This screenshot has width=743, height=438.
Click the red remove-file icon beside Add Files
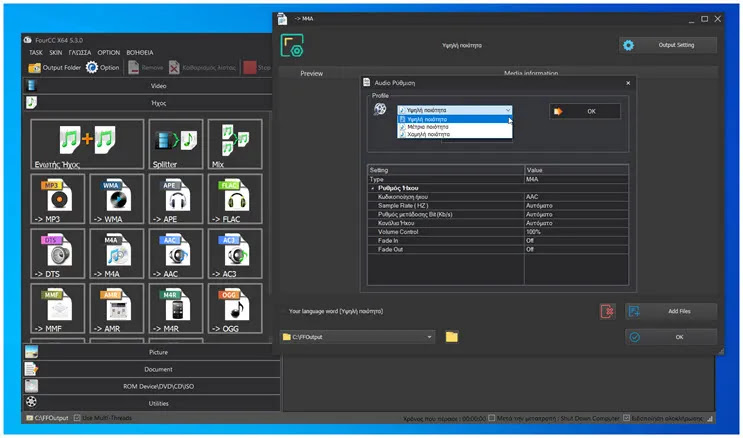pos(607,311)
